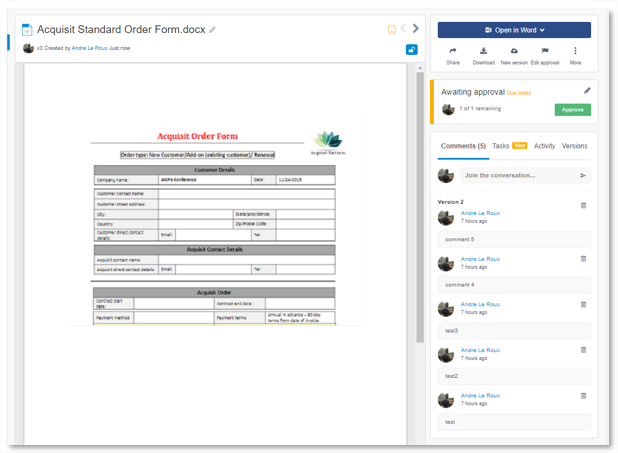Image resolution: width=618 pixels, height=453 pixels.
Task: Click the 'comment 5' text
Action: (x=460, y=239)
